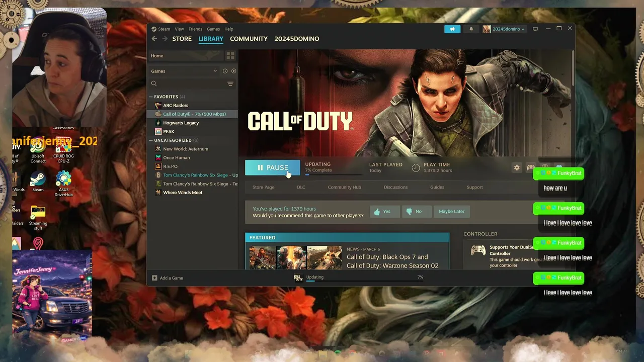Open downloads via bottom Updating status
The width and height of the screenshot is (644, 362).
[314, 277]
